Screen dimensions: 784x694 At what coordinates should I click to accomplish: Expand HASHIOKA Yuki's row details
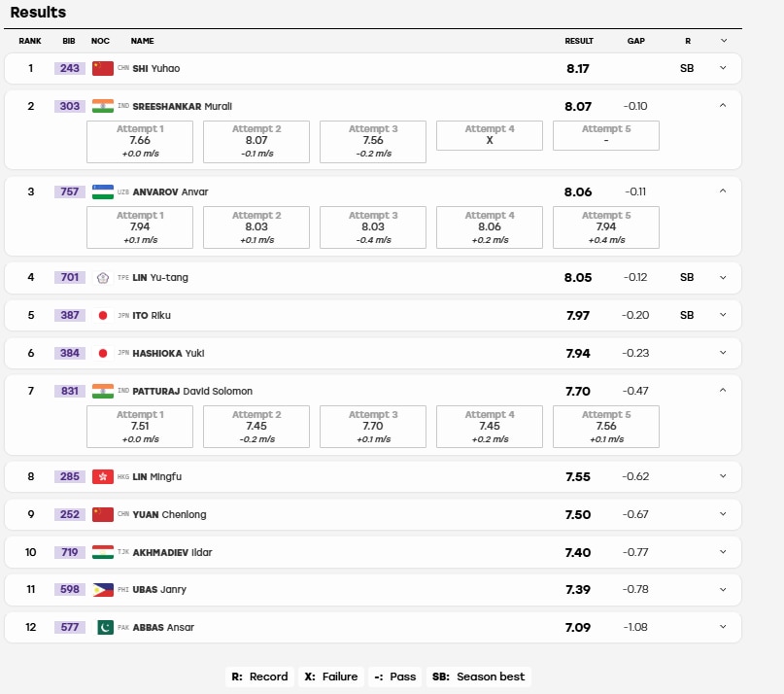(x=723, y=353)
